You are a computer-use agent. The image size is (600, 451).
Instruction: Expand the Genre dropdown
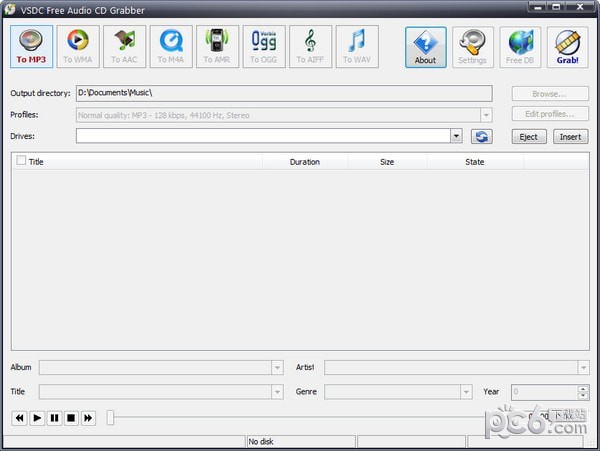466,392
